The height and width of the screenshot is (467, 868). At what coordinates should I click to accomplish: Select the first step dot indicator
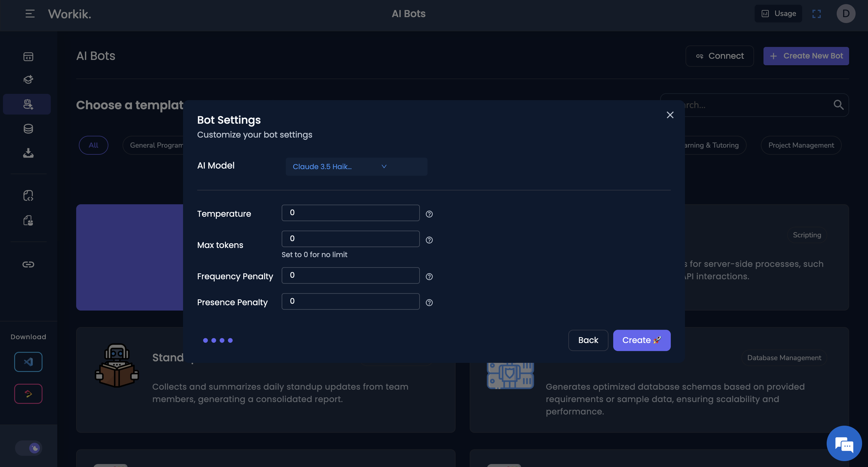pyautogui.click(x=205, y=340)
